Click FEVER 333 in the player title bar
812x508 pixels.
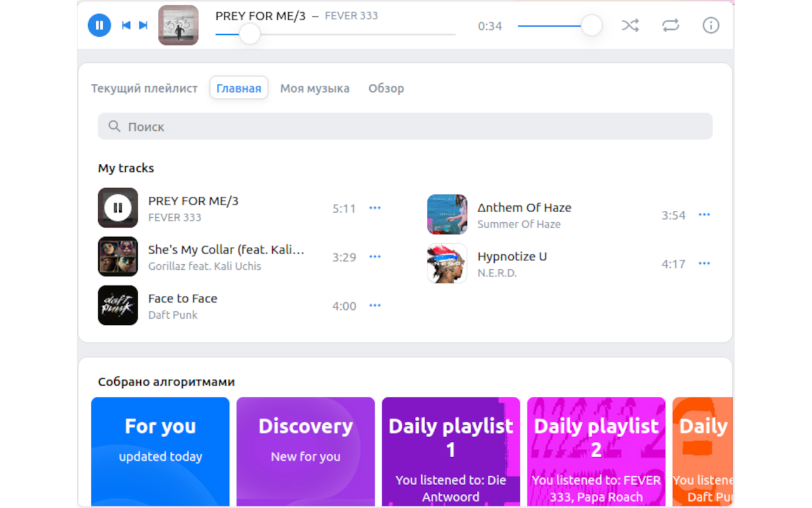(x=351, y=16)
